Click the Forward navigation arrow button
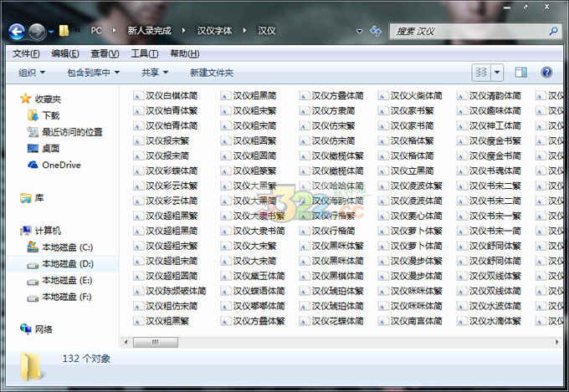 tap(37, 32)
